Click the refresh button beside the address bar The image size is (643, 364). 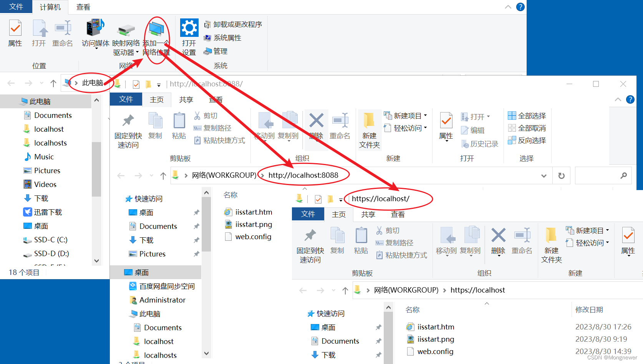click(x=561, y=175)
